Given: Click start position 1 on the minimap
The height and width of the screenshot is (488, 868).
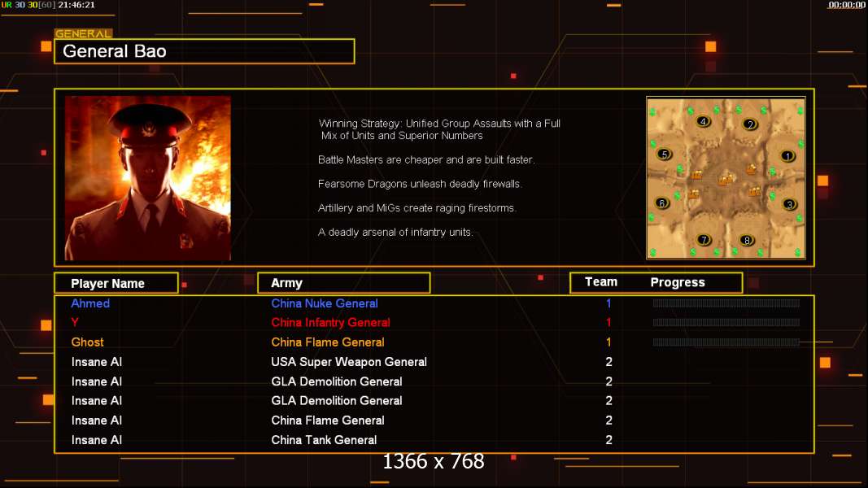Looking at the screenshot, I should (787, 156).
